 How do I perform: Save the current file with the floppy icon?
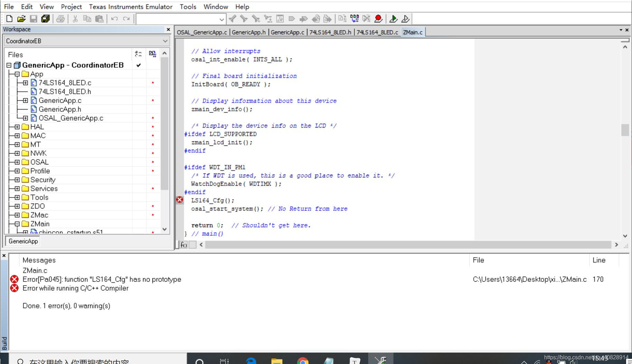[x=34, y=19]
